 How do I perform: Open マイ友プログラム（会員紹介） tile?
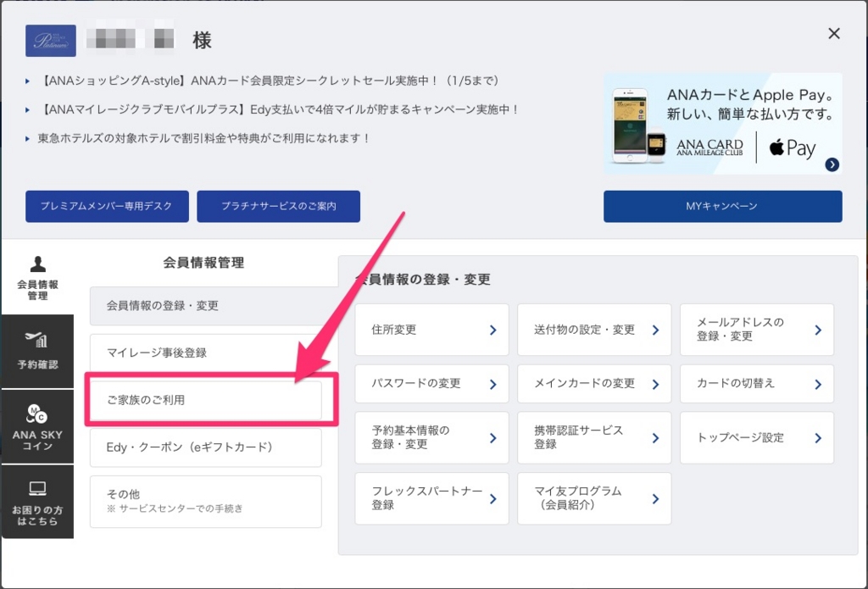click(594, 498)
